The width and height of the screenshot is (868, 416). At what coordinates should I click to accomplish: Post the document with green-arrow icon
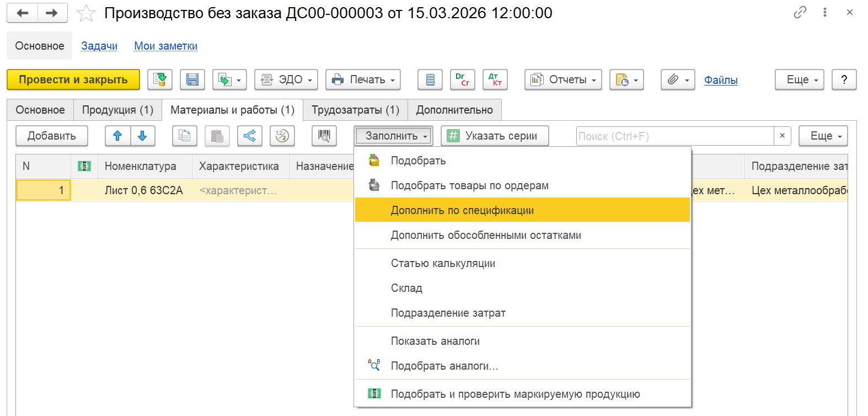point(160,79)
